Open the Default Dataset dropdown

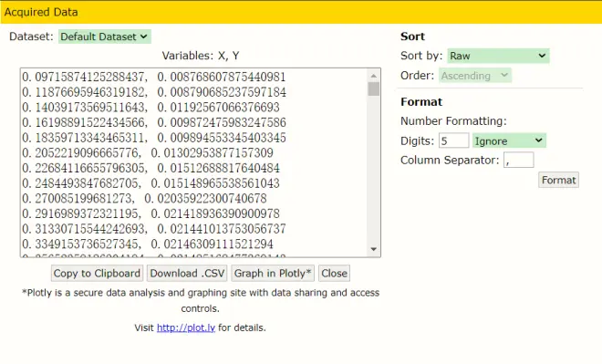coord(104,36)
